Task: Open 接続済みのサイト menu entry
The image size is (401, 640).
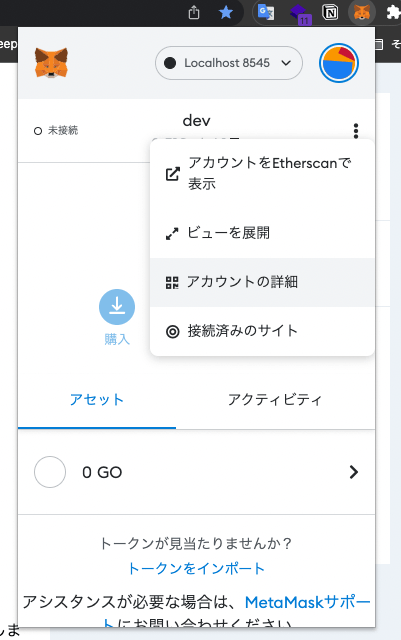Action: click(262, 331)
